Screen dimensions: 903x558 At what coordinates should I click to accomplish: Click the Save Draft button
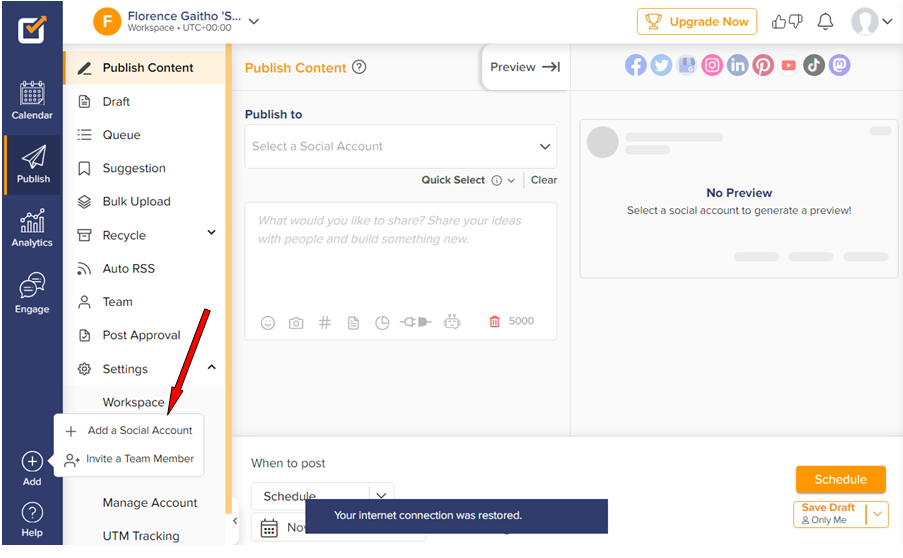[x=829, y=513]
